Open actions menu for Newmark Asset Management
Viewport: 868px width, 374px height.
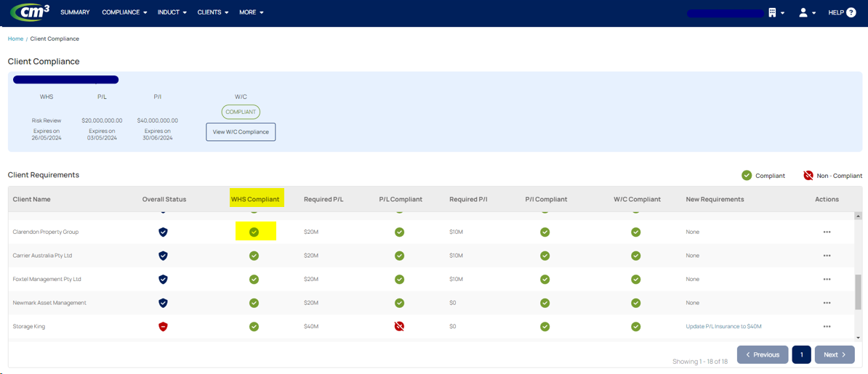coord(827,303)
